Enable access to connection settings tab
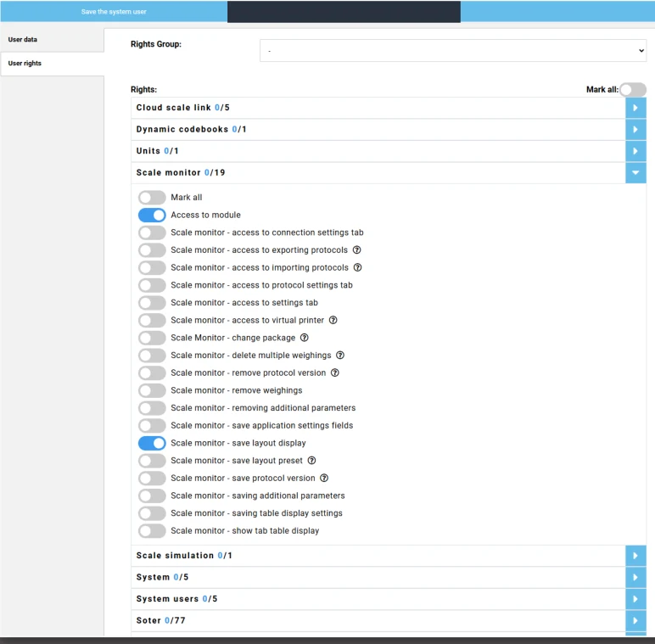 [152, 232]
